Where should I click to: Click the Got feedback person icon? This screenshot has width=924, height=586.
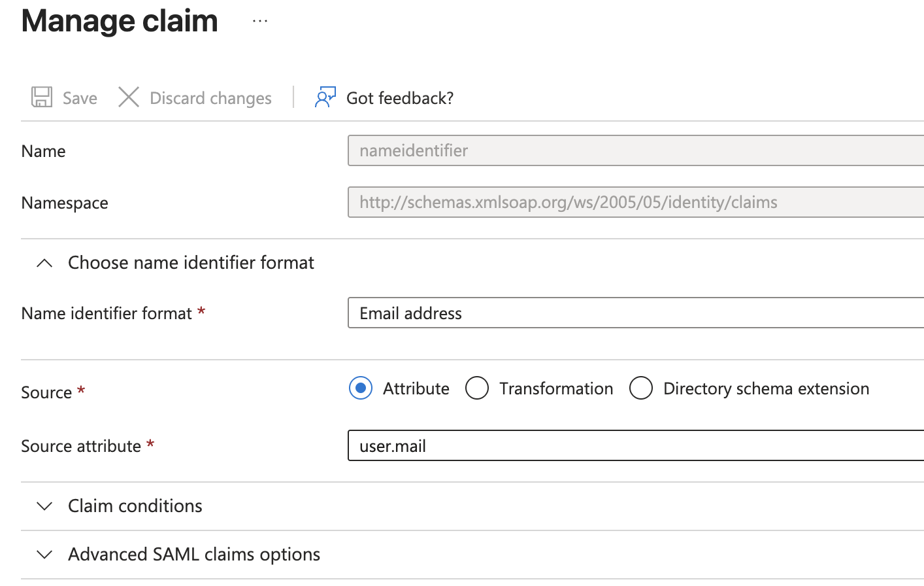click(325, 97)
